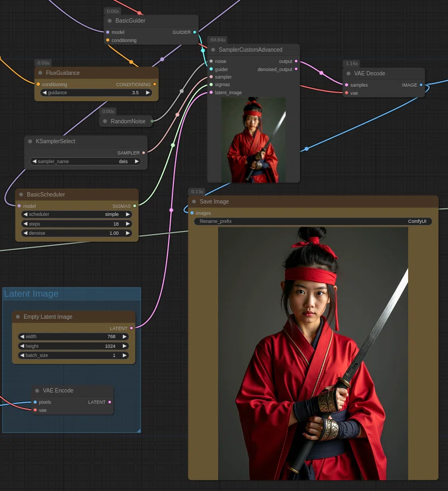The width and height of the screenshot is (448, 491).
Task: Click the denoise value 1.00 field
Action: click(77, 233)
